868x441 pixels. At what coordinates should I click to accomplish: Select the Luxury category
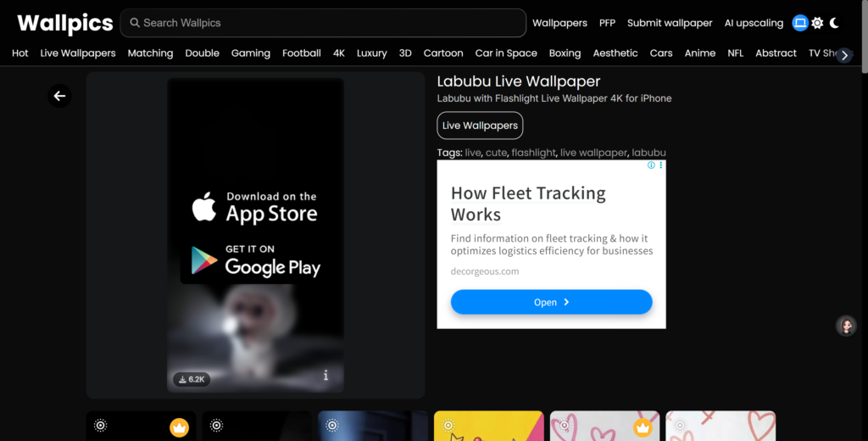[x=371, y=53]
